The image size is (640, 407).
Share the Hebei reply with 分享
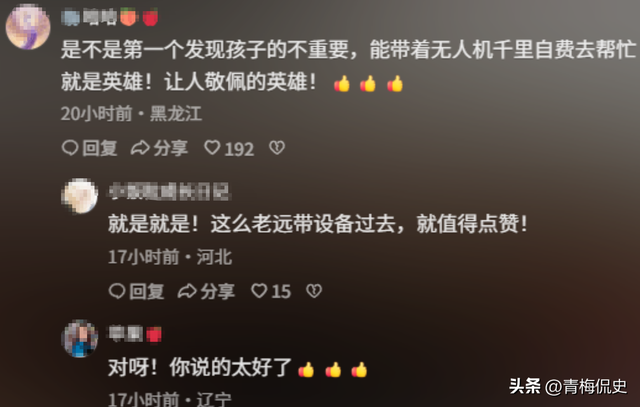tap(206, 291)
